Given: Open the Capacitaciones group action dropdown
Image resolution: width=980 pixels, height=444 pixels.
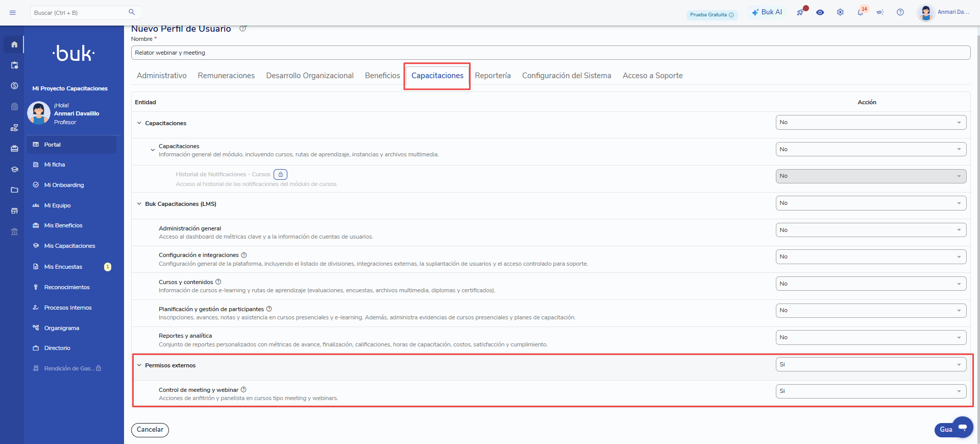Looking at the screenshot, I should click(871, 123).
